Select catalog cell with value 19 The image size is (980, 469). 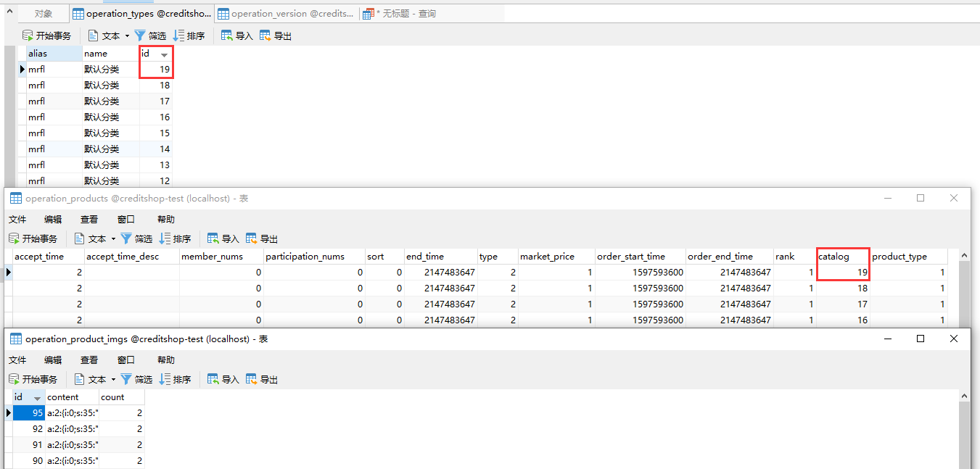point(843,272)
